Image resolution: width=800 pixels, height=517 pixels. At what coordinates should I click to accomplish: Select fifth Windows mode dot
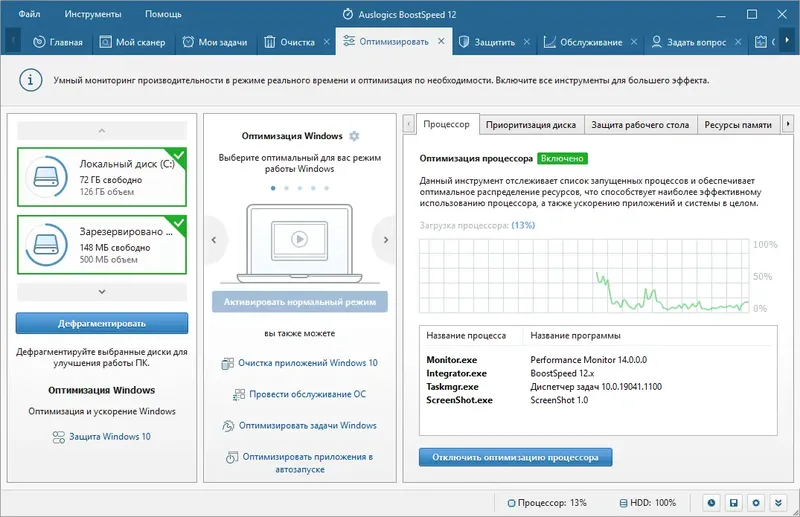coord(327,188)
